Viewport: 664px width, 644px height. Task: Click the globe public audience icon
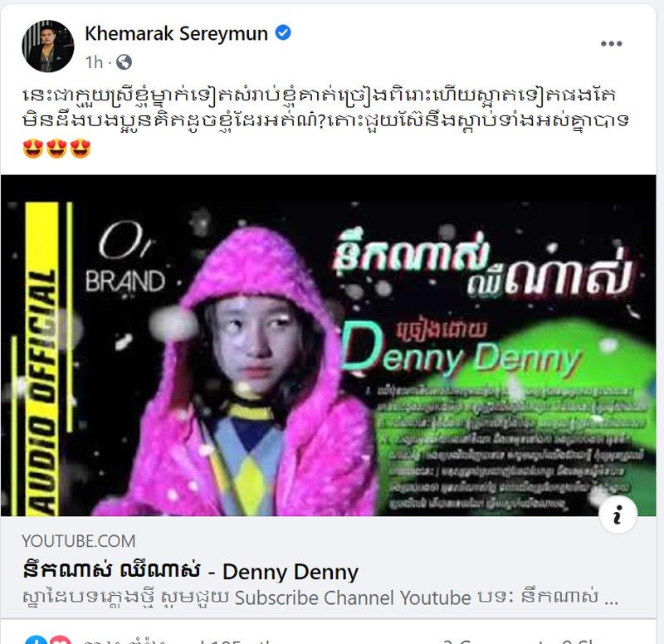(x=124, y=62)
